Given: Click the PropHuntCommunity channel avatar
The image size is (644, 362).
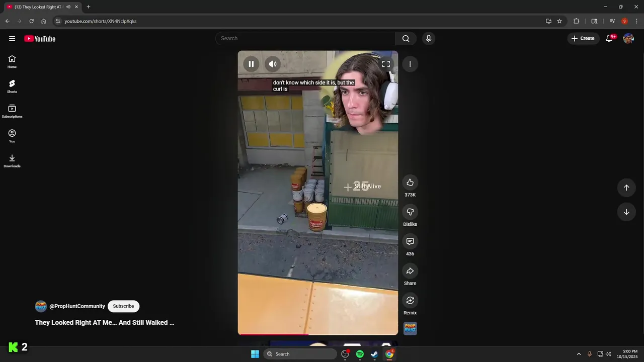Looking at the screenshot, I should point(41,306).
